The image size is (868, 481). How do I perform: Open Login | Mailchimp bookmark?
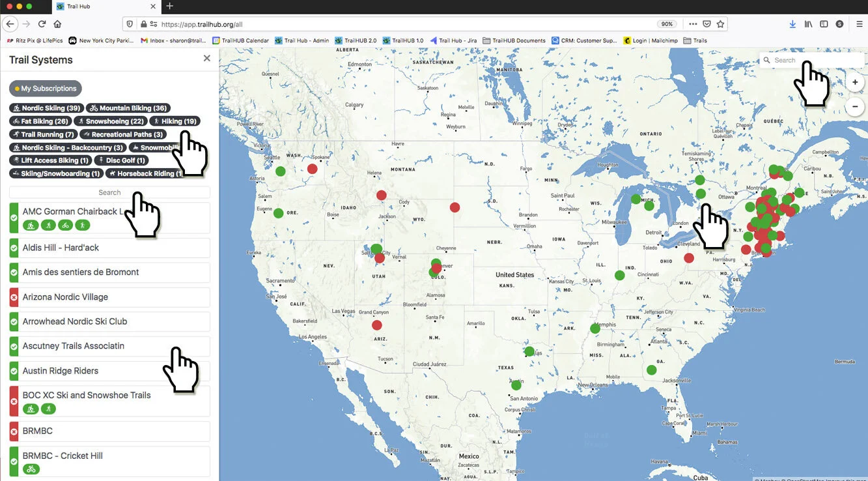[651, 40]
